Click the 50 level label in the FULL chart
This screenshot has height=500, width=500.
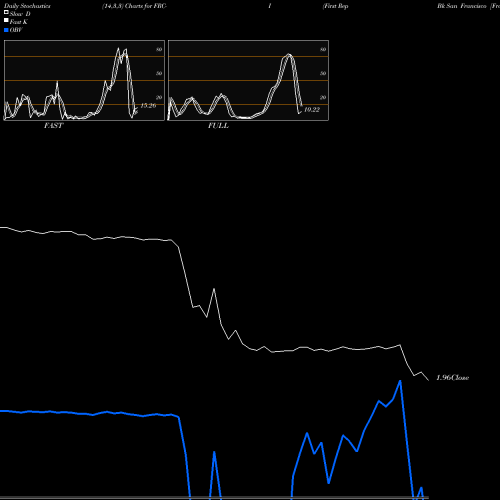point(323,73)
